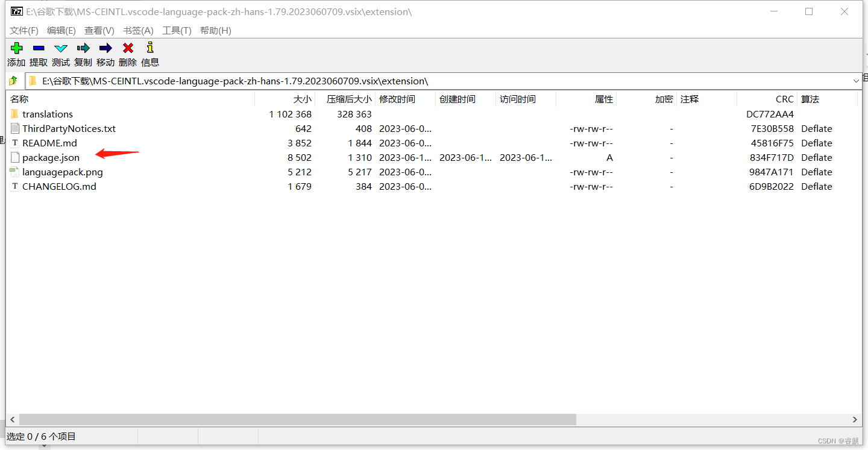The width and height of the screenshot is (868, 450).
Task: Select the package.json file name
Action: (x=51, y=157)
